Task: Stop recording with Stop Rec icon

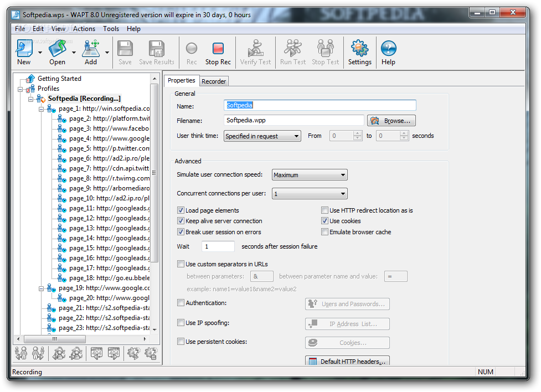Action: click(x=218, y=48)
